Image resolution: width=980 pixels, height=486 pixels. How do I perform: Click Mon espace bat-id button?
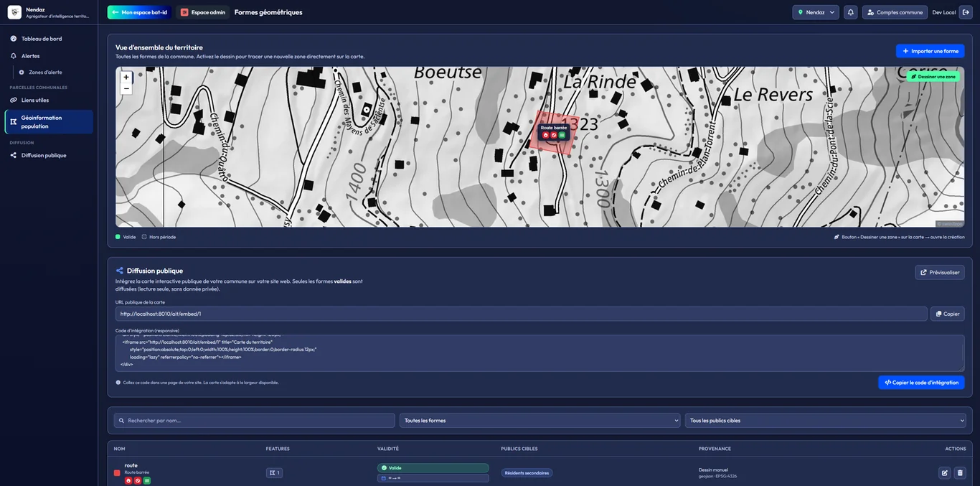tap(139, 12)
